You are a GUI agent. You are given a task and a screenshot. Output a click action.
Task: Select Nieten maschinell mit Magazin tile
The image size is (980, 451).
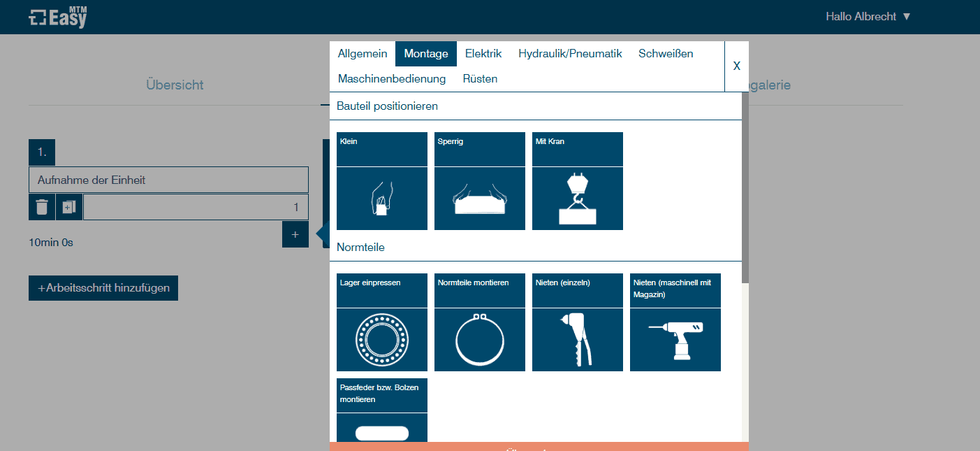[675, 322]
